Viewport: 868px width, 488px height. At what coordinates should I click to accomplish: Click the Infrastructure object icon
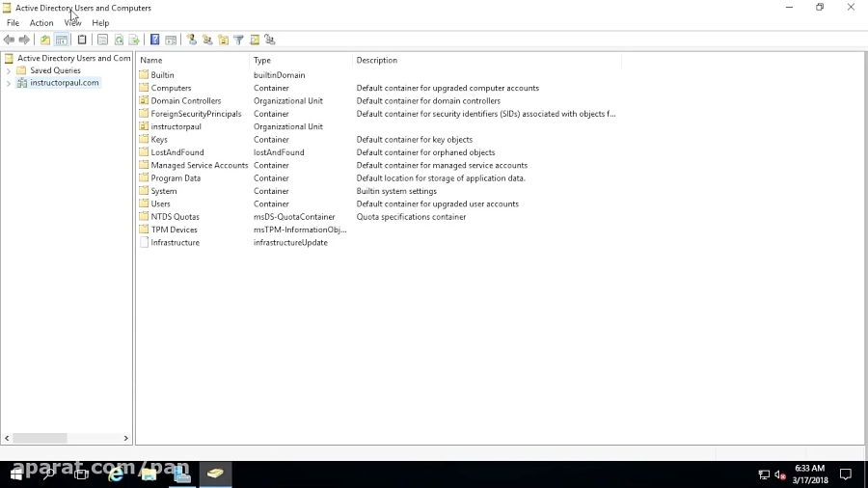[x=144, y=242]
